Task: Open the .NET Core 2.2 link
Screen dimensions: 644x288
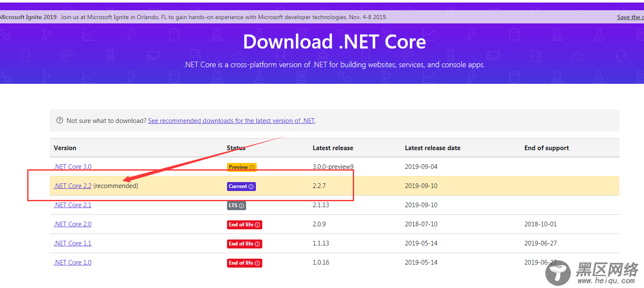Action: [72, 186]
